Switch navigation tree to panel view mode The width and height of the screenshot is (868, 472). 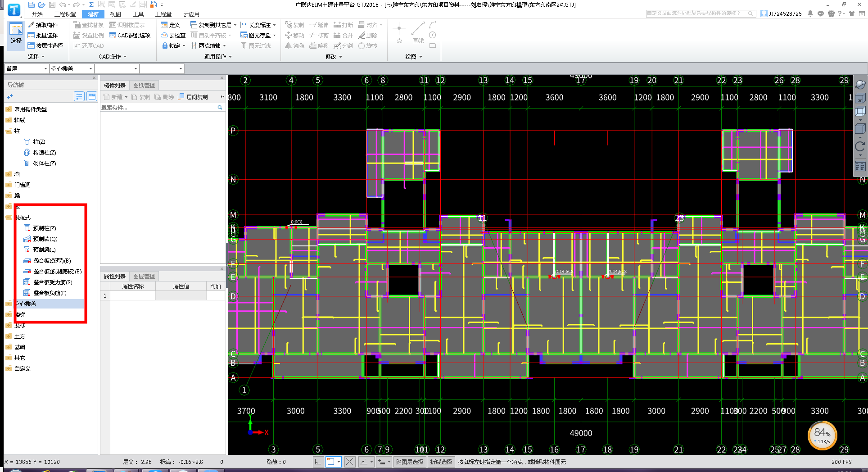click(x=92, y=96)
